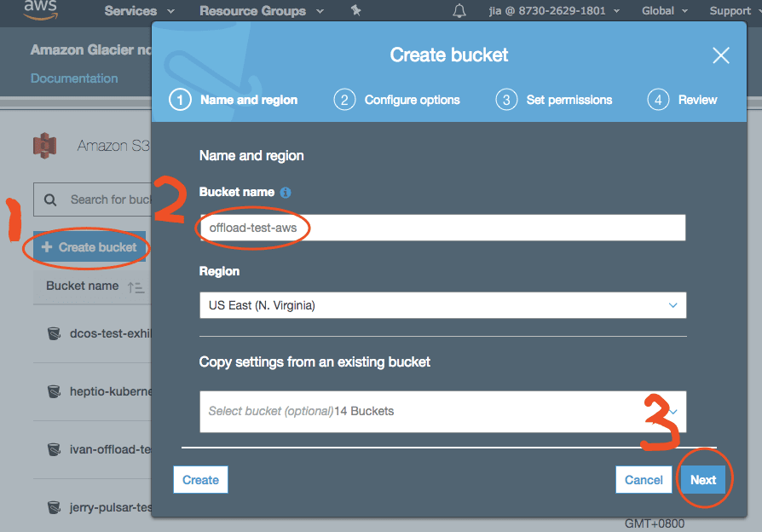The width and height of the screenshot is (762, 532).
Task: Click the Bucket name input field
Action: [442, 228]
